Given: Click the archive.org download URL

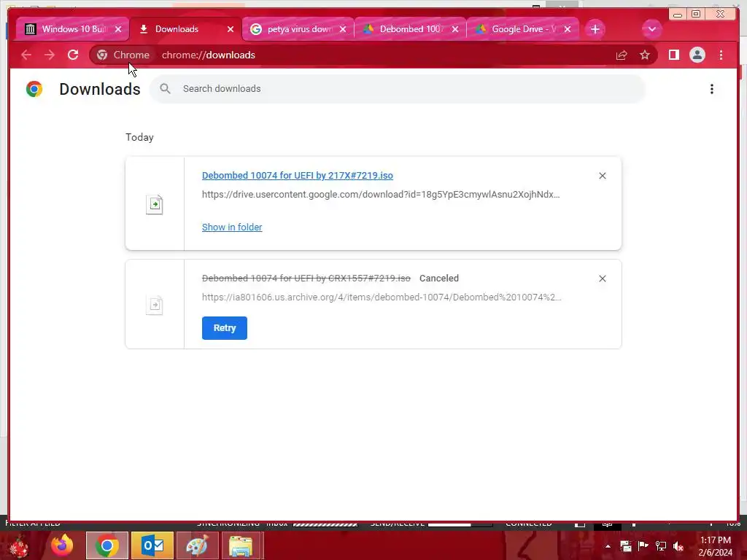Looking at the screenshot, I should (x=382, y=297).
